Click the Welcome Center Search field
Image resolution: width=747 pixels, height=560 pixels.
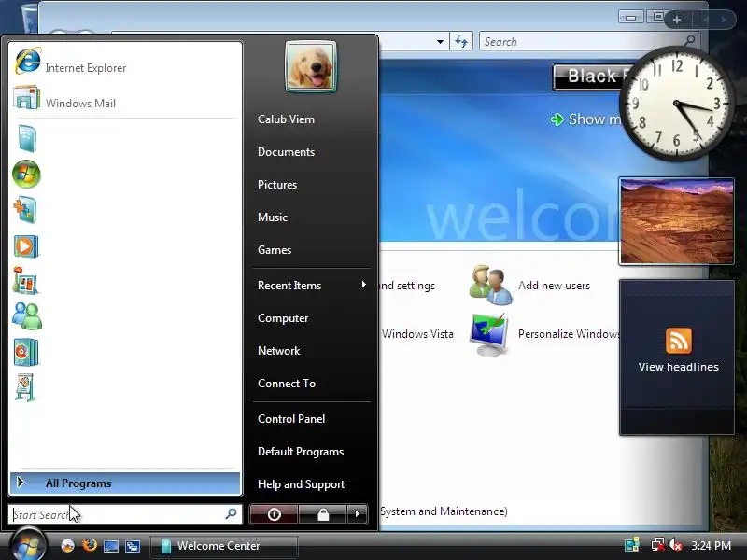[x=583, y=42]
